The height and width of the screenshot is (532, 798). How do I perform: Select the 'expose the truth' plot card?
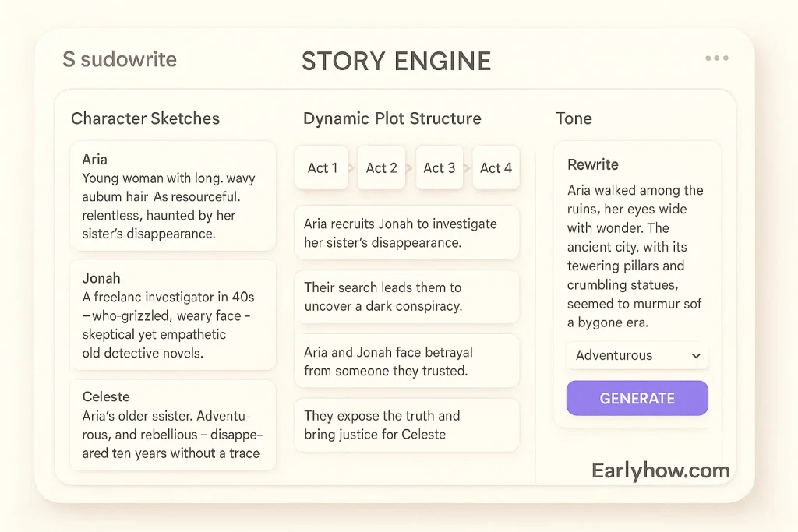click(406, 425)
